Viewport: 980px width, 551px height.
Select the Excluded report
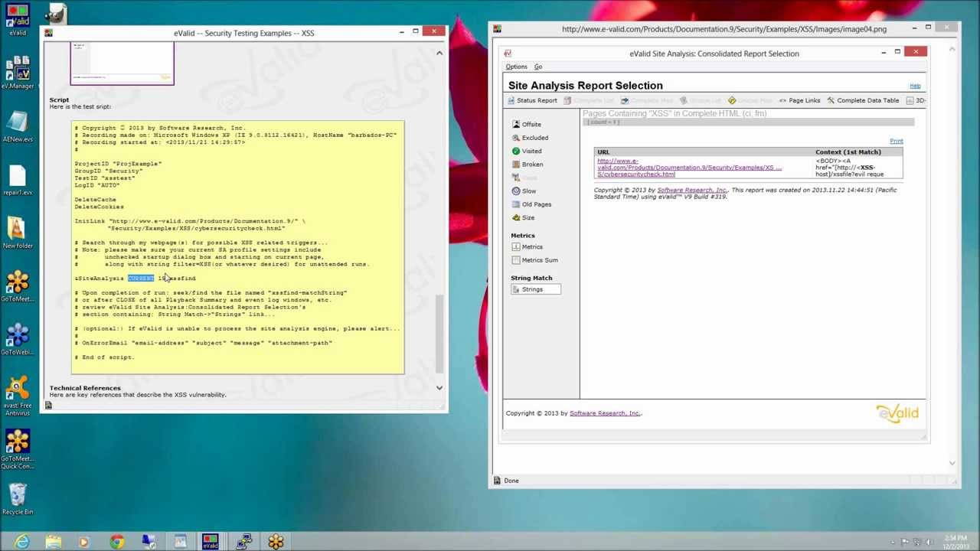coord(530,138)
